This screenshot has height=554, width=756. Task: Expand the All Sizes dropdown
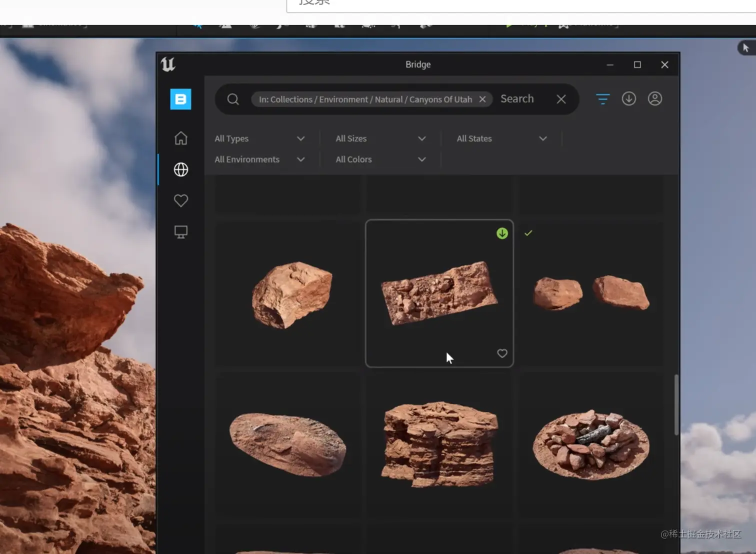pyautogui.click(x=380, y=138)
